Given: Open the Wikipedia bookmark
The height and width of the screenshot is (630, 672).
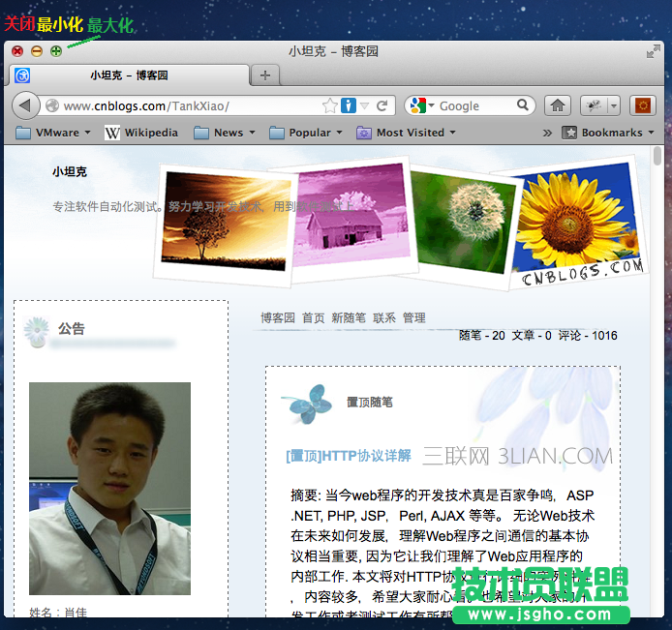Looking at the screenshot, I should point(141,133).
